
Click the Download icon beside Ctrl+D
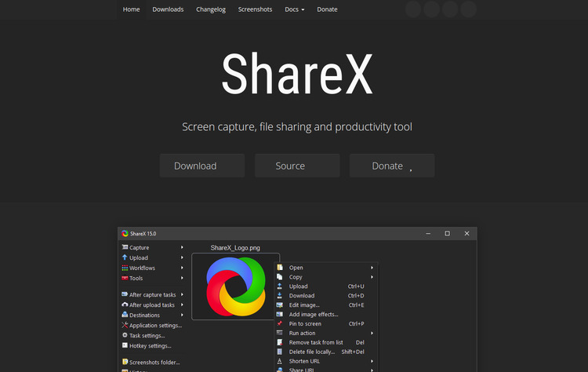(x=280, y=295)
